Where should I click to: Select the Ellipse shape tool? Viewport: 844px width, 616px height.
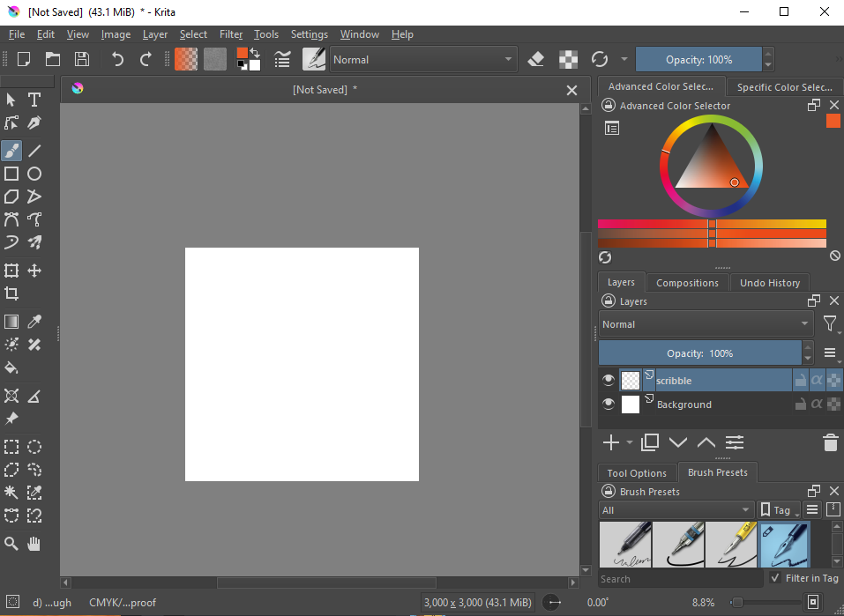34,174
